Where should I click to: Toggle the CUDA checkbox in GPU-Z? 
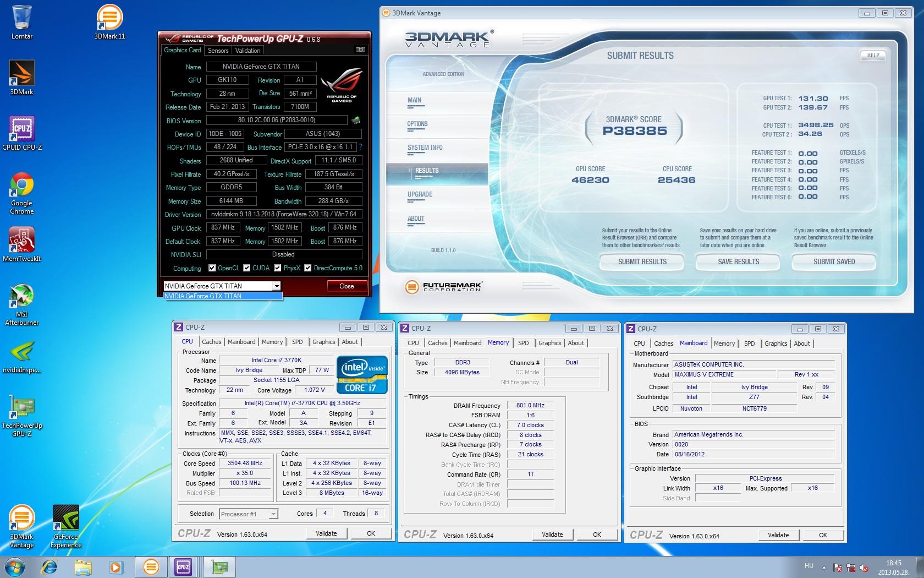[247, 268]
